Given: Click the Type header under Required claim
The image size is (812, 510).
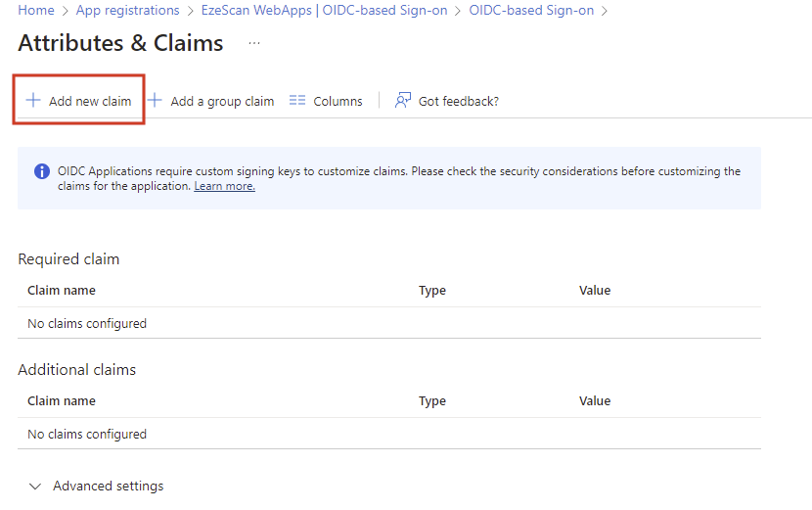Looking at the screenshot, I should pos(432,291).
